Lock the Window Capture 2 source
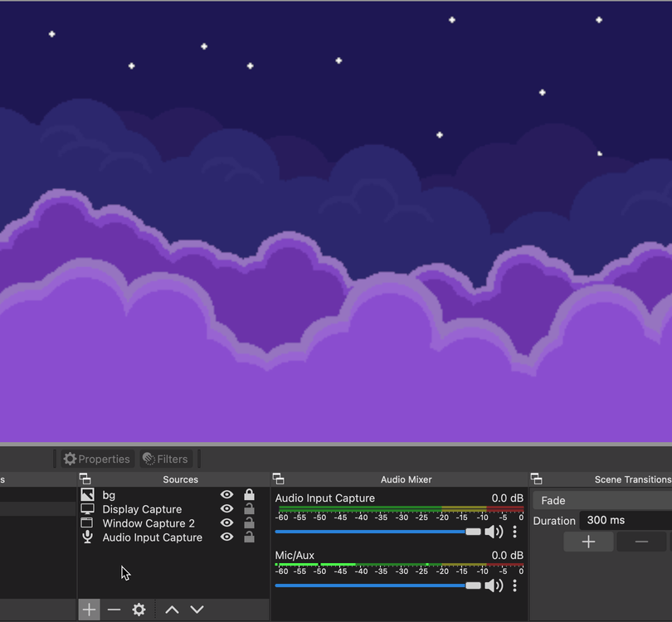 coord(249,523)
